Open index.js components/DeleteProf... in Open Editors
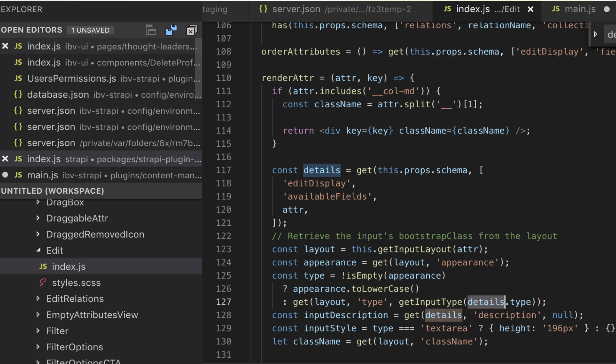 [101, 62]
